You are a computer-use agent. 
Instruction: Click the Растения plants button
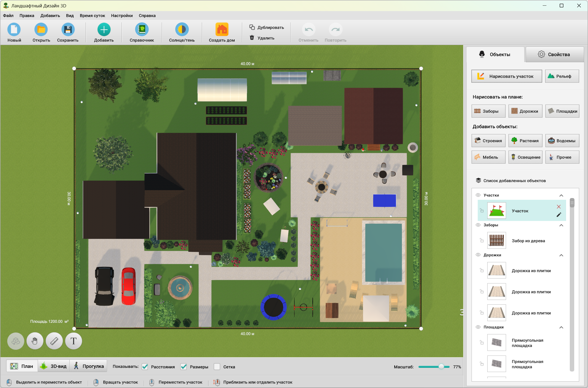pos(525,140)
